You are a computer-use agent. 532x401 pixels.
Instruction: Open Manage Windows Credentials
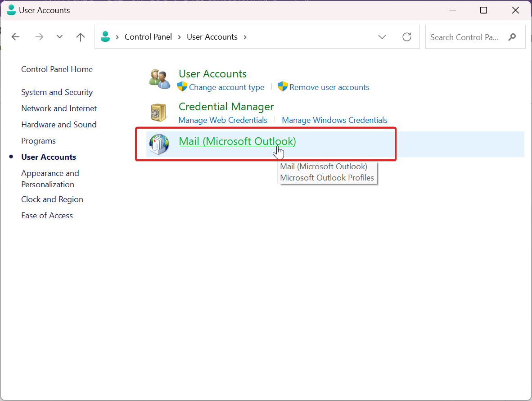coord(334,120)
